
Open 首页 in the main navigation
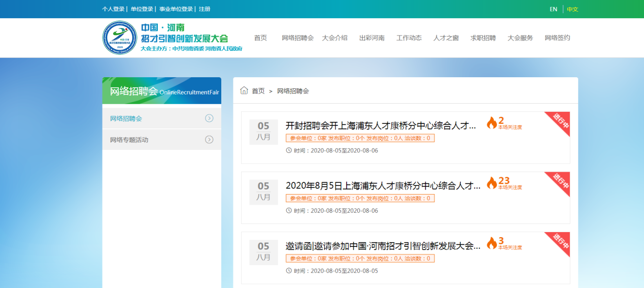260,38
